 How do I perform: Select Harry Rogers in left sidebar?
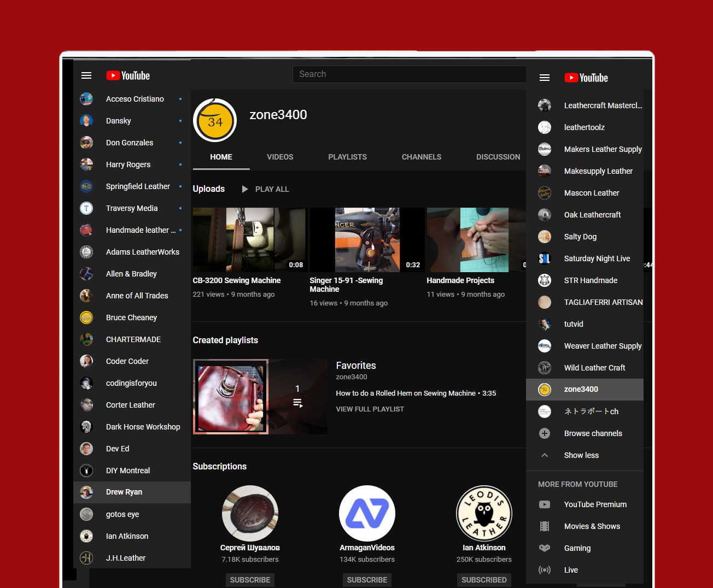coord(132,164)
